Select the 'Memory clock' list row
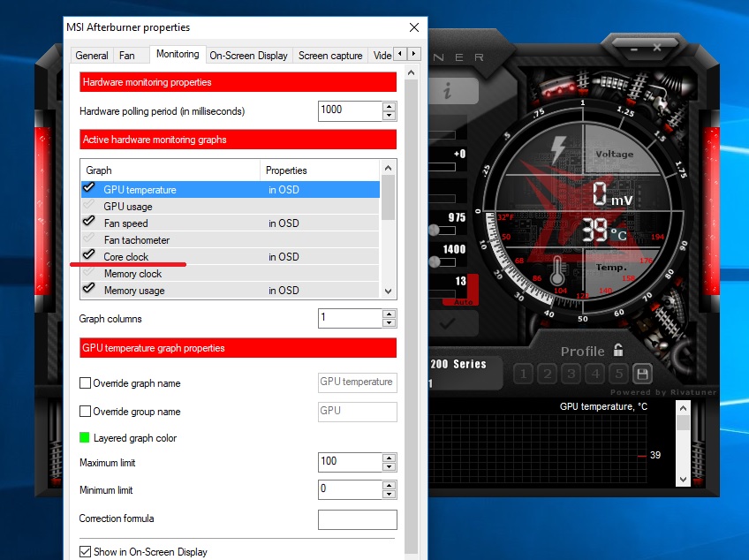Viewport: 749px width, 560px height. [231, 273]
